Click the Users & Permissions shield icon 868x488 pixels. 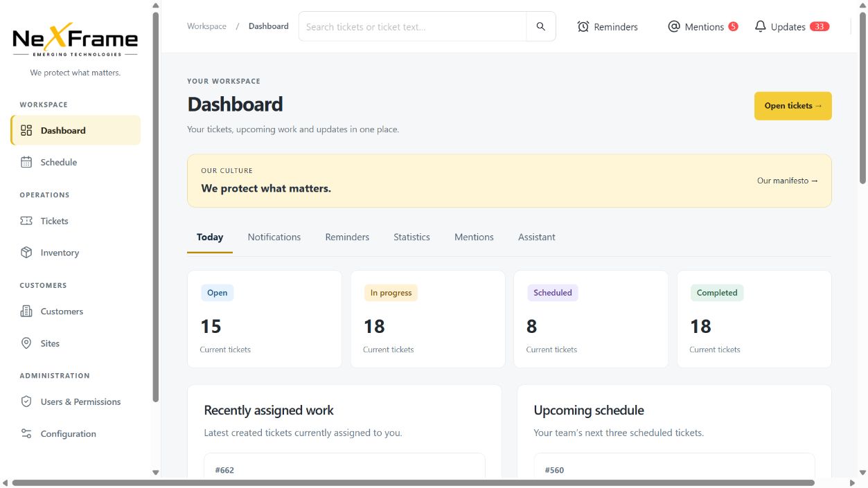26,401
